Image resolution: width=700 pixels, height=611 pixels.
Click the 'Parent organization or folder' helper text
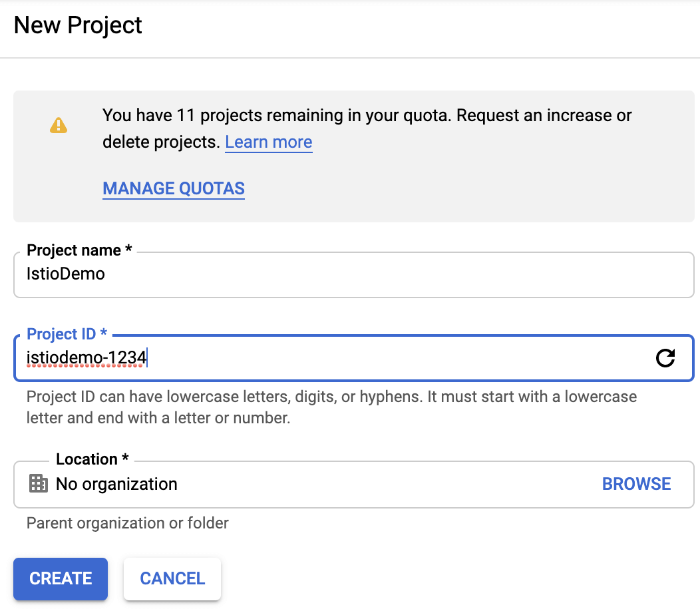pos(127,523)
